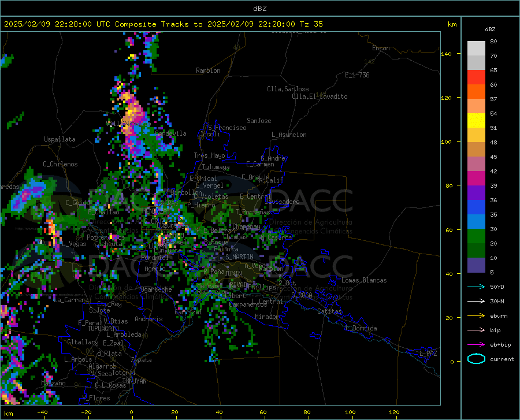Click the 'S_MARTIN' map label

click(239, 257)
